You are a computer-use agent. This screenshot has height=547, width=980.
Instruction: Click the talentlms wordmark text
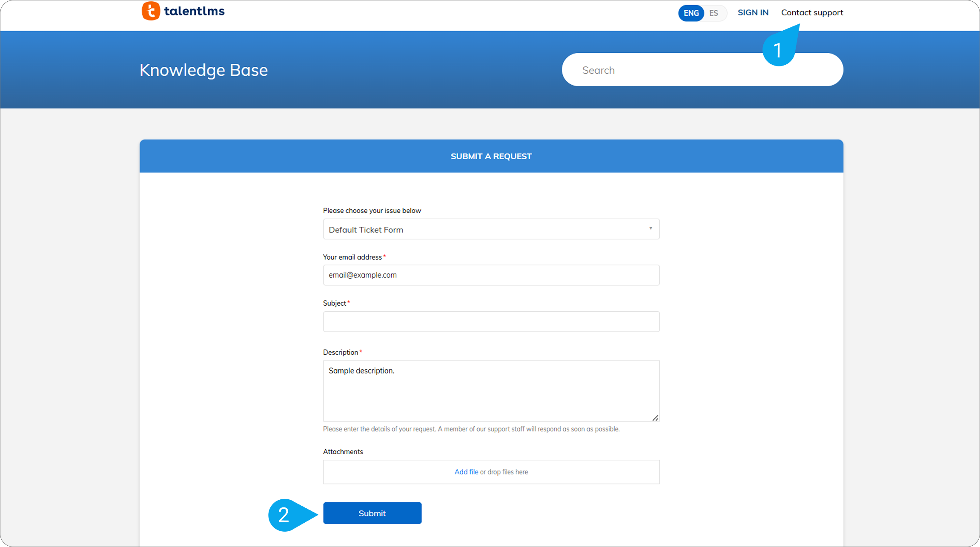[x=194, y=11]
